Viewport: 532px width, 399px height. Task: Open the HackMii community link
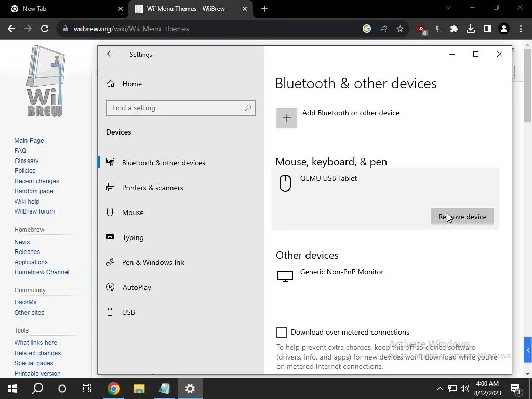(25, 302)
